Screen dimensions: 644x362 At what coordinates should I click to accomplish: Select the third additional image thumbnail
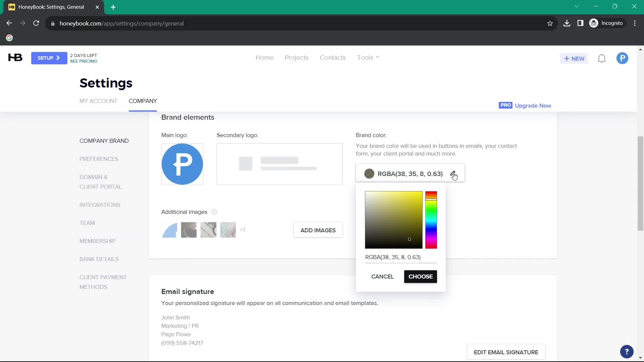208,230
